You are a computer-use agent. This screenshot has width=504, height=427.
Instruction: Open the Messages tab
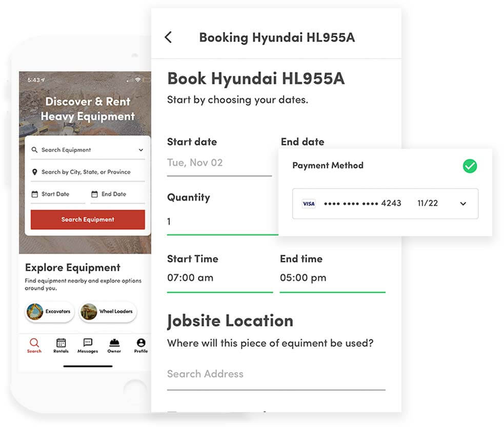tap(88, 345)
